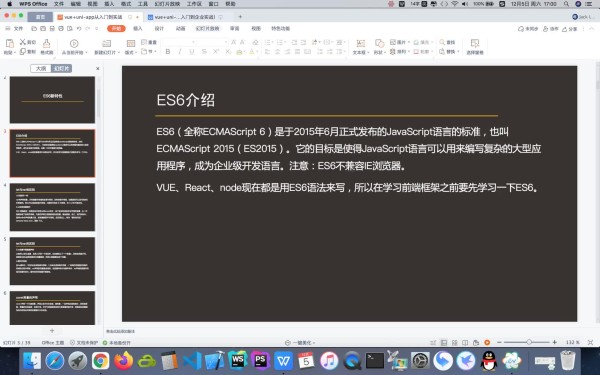
Task: Click the 分享 share button
Action: pyautogui.click(x=569, y=29)
